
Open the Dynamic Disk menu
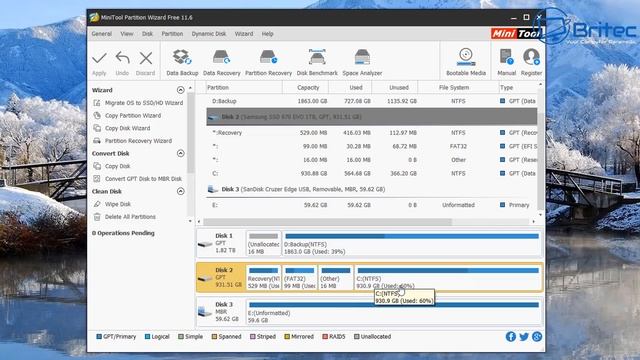pyautogui.click(x=209, y=34)
